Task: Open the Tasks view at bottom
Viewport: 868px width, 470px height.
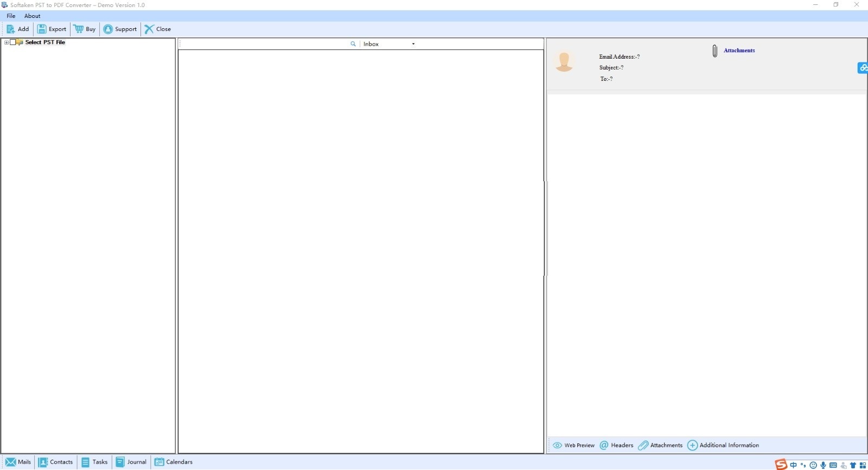Action: [x=94, y=462]
